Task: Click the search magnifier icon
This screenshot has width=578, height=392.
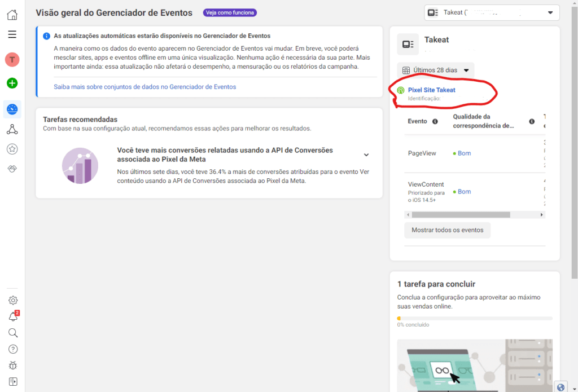Action: (13, 333)
